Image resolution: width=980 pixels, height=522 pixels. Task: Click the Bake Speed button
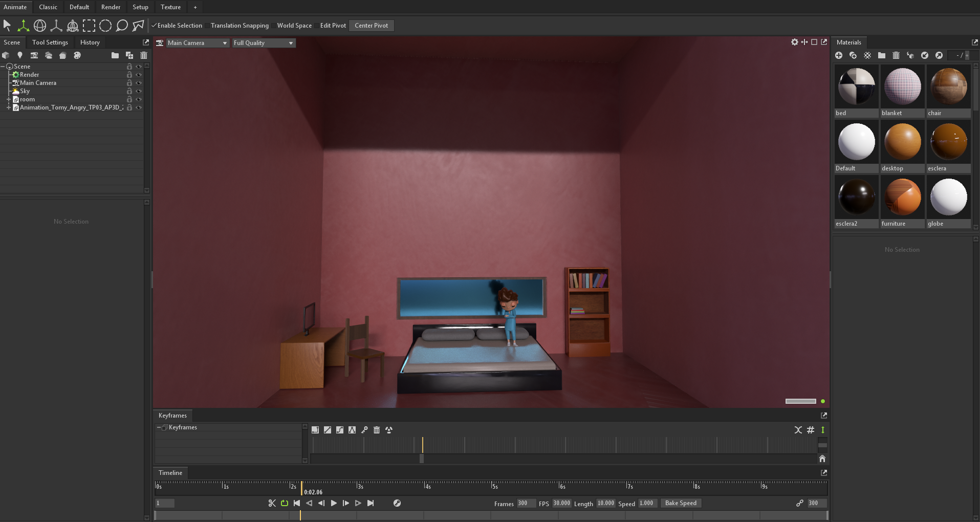coord(681,503)
